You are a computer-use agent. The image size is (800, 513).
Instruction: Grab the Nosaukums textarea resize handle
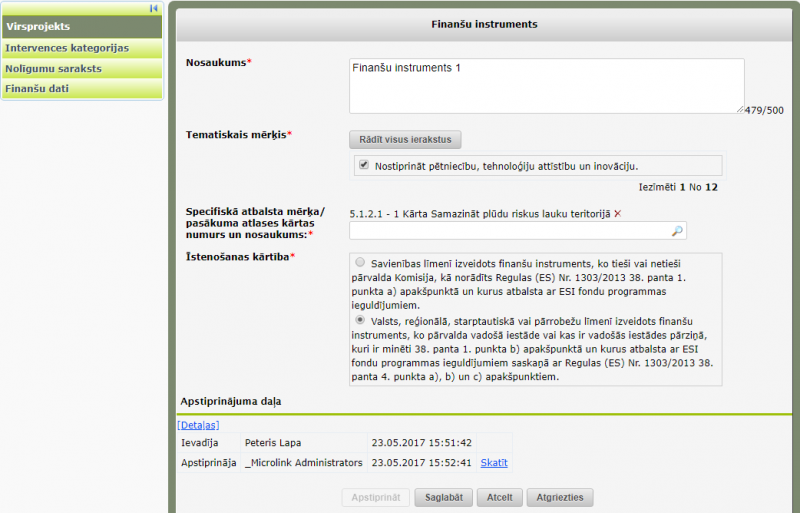pyautogui.click(x=740, y=109)
